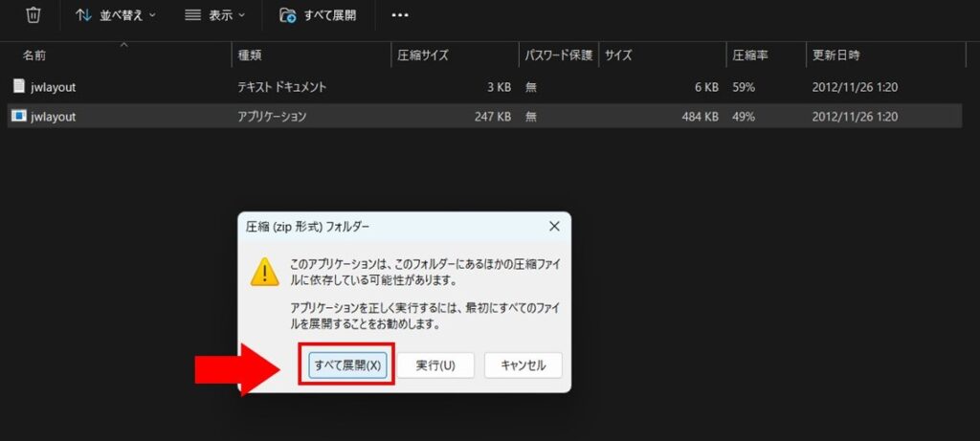
Task: Sort by the パスワード保護 column header
Action: point(558,55)
